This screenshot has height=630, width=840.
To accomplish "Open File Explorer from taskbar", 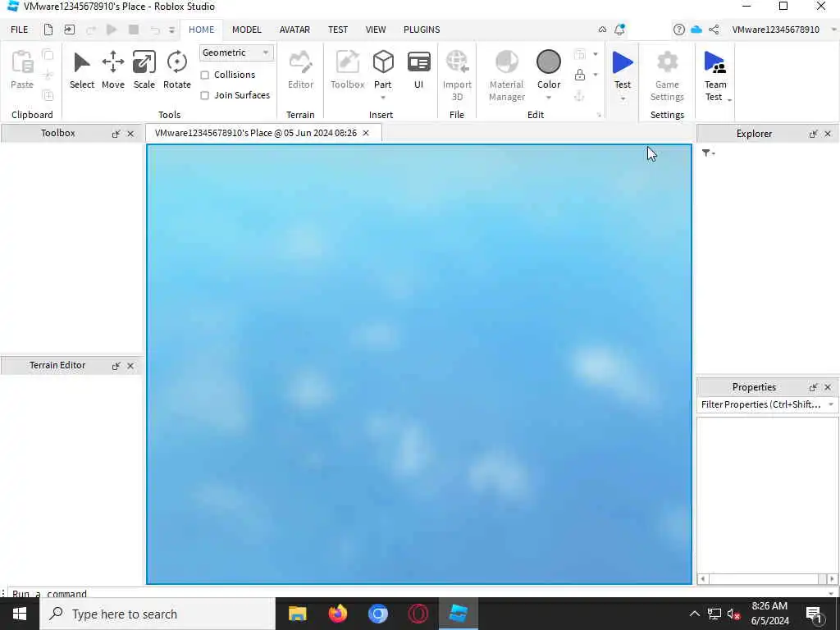I will 297,614.
